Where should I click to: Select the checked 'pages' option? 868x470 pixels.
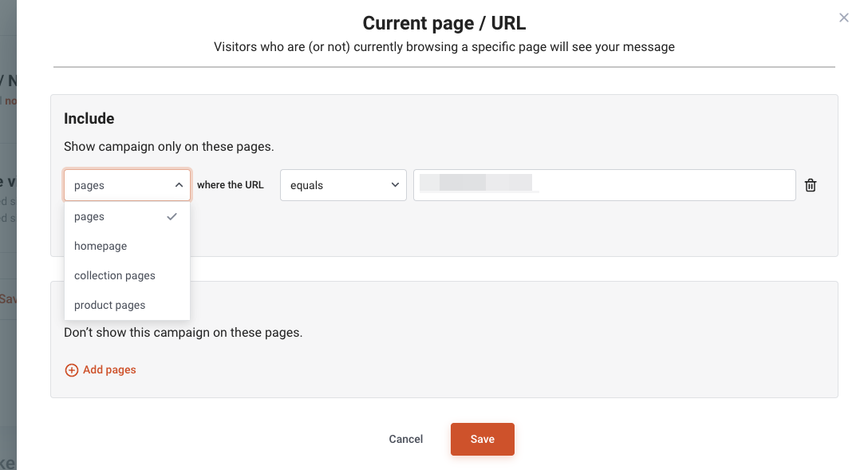pos(128,216)
